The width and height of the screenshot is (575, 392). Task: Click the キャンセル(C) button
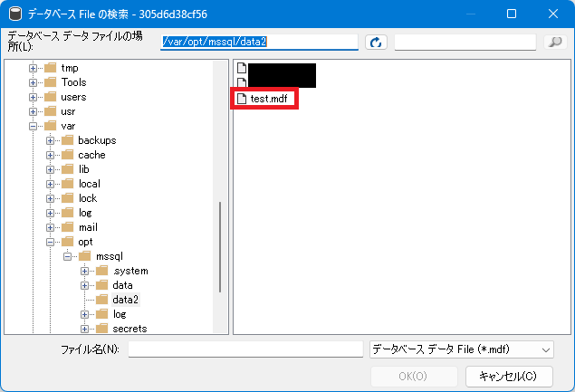click(x=509, y=377)
